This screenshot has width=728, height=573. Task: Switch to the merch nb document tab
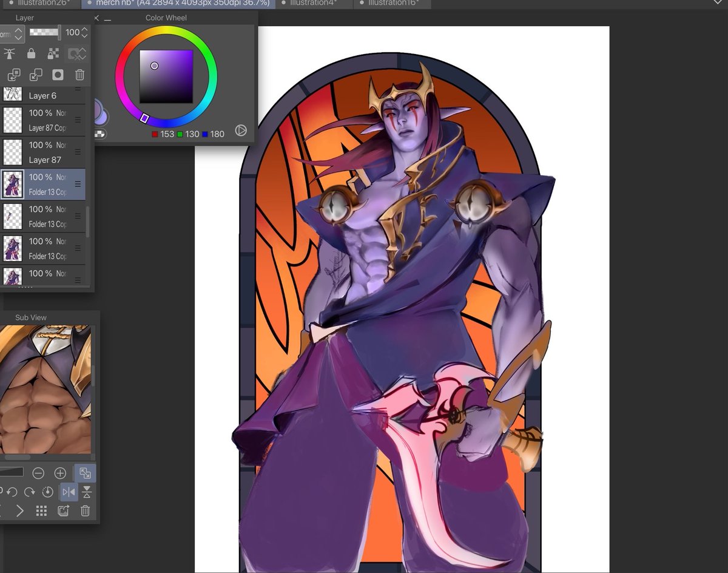point(177,3)
